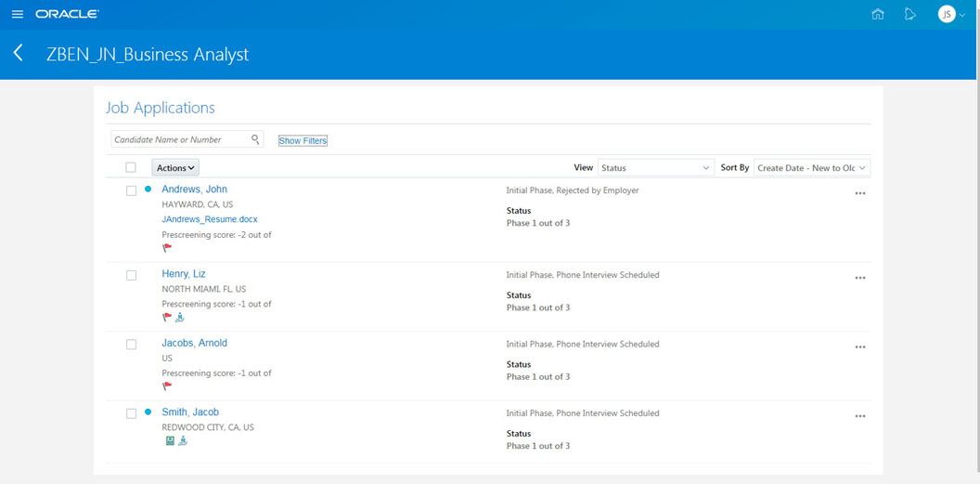The image size is (980, 484).
Task: Open candidate Henry, Liz
Action: [x=184, y=273]
